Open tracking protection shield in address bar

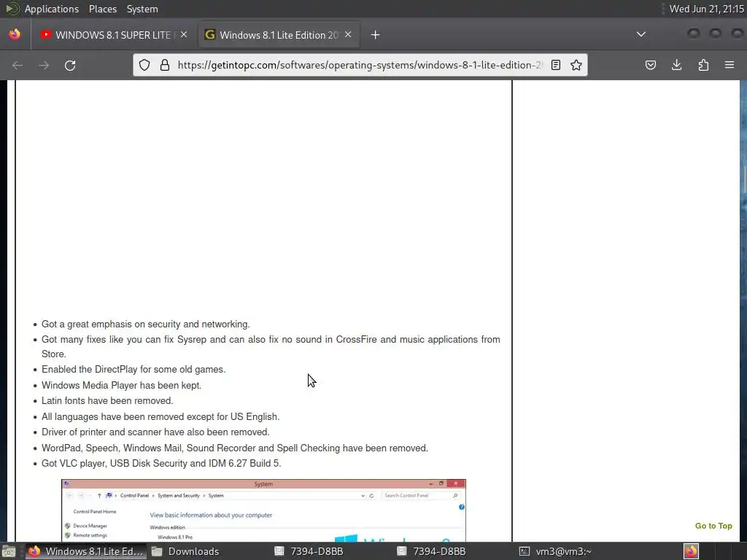point(144,65)
